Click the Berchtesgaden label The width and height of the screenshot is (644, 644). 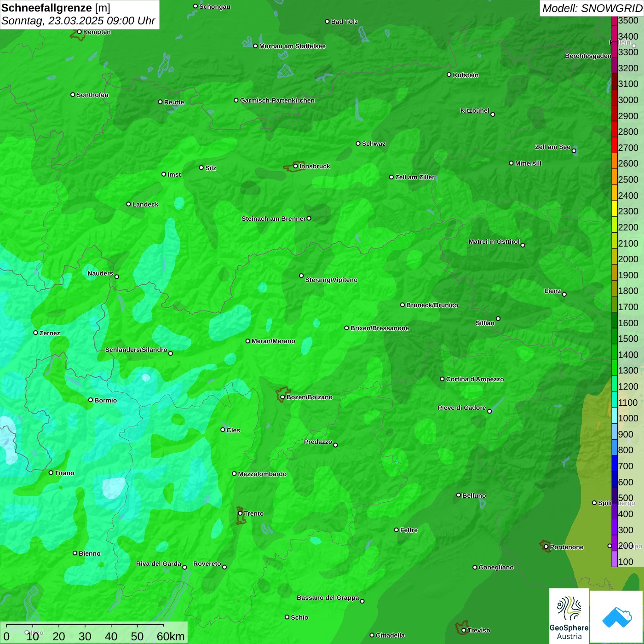pyautogui.click(x=588, y=56)
